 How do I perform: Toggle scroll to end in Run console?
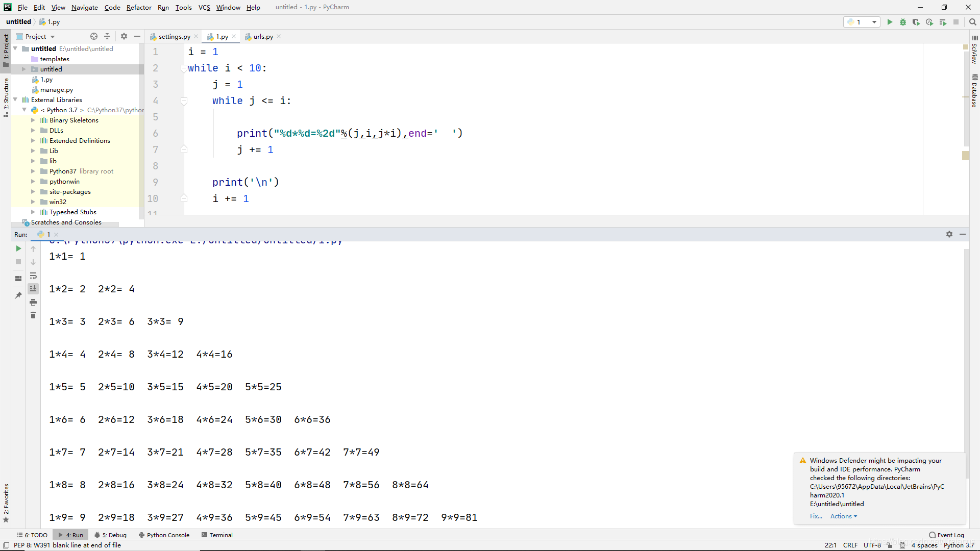coord(33,289)
